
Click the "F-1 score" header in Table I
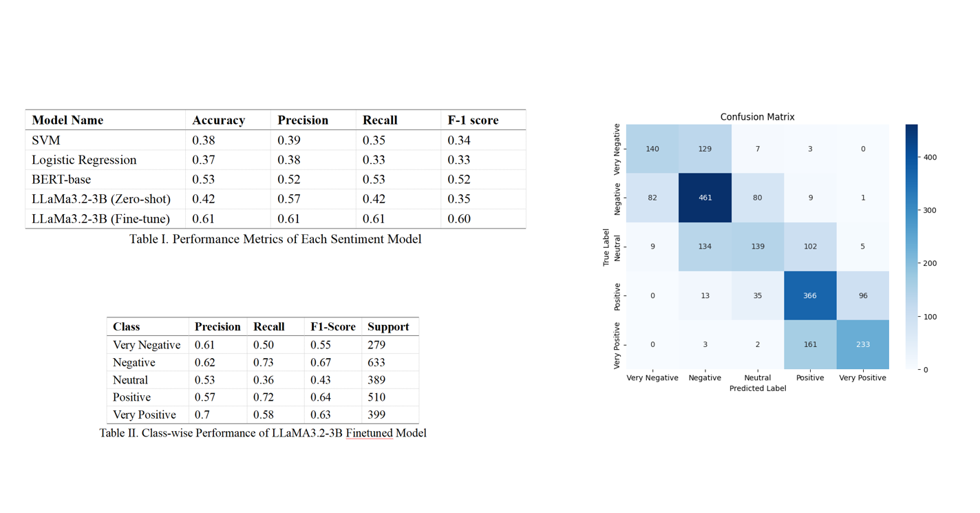click(473, 120)
